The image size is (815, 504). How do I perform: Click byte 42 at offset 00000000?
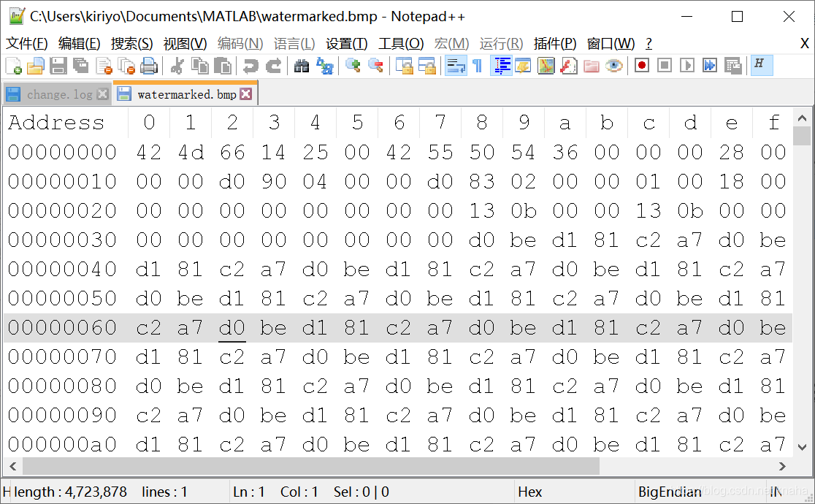click(x=149, y=153)
